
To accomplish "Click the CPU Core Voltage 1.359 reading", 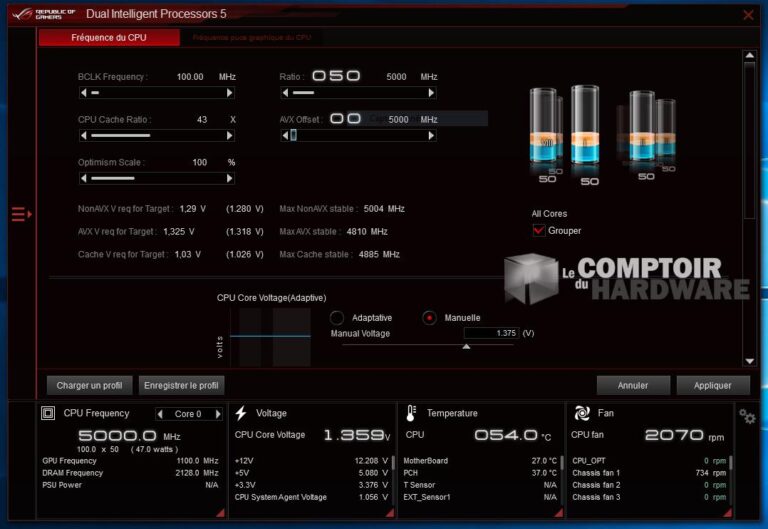I will [357, 435].
